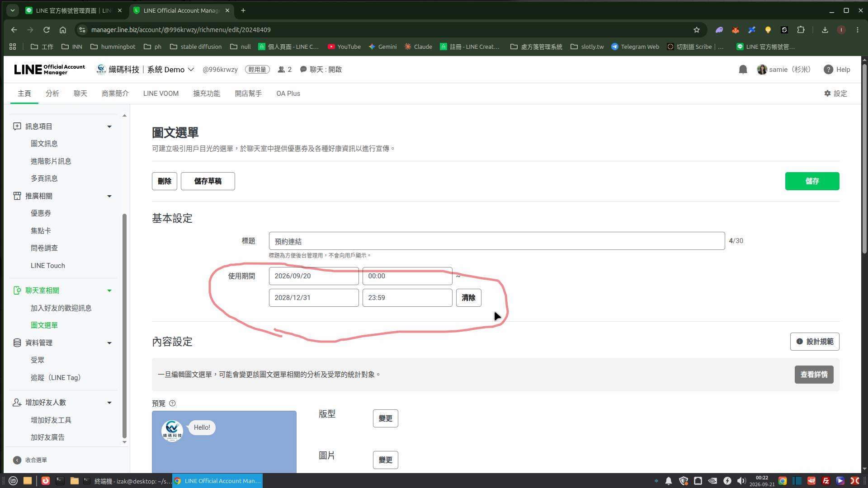Click the page vertical scrollbar
This screenshot has height=488, width=868.
[864, 158]
